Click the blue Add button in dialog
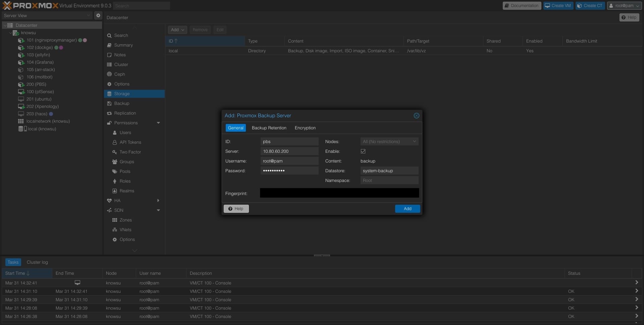Screen dimensions: 644x325 tap(407, 209)
